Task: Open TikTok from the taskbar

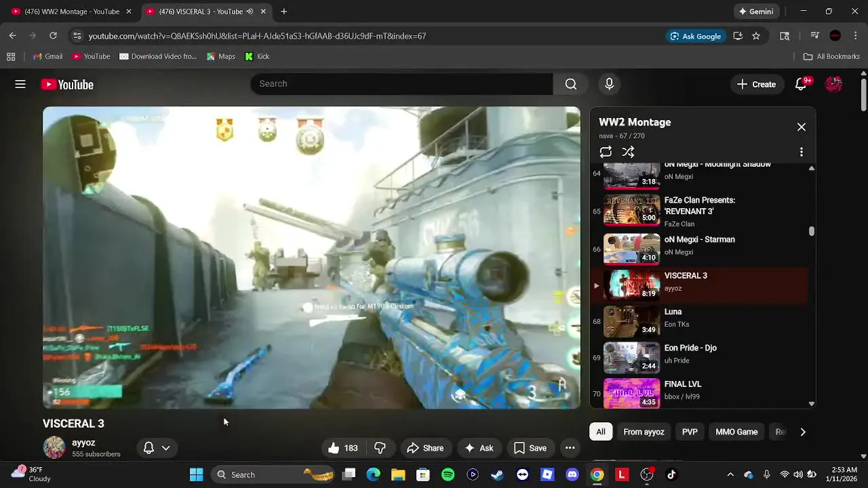Action: pos(671,474)
